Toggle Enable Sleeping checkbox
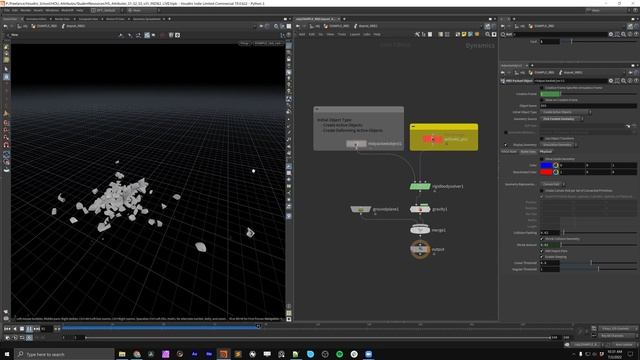 point(542,257)
